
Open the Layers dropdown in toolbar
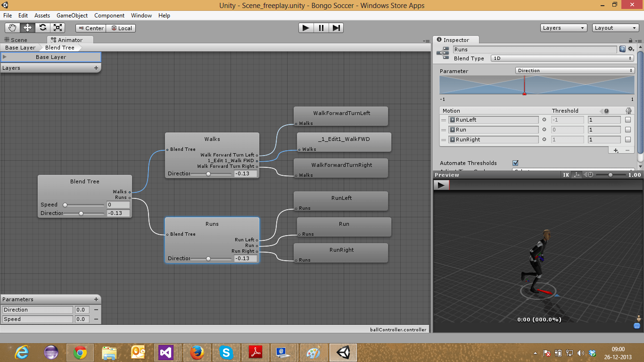click(563, 28)
